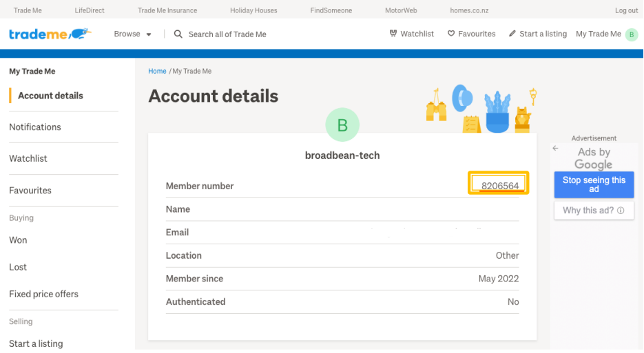This screenshot has height=353, width=644.
Task: Open Lost in the sidebar
Action: [x=18, y=267]
